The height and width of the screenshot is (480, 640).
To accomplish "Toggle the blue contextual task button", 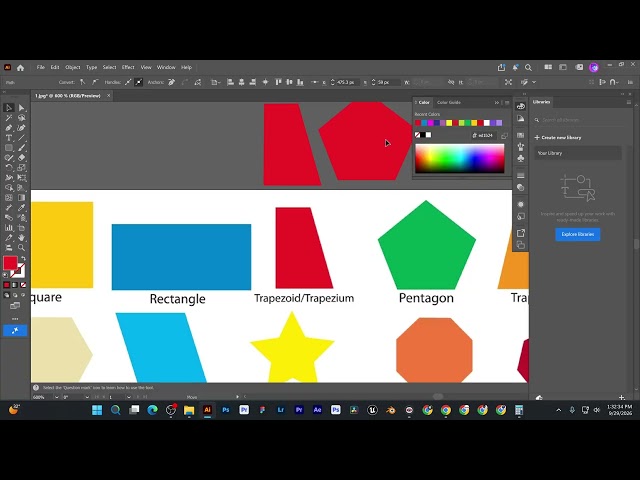I will pos(15,331).
